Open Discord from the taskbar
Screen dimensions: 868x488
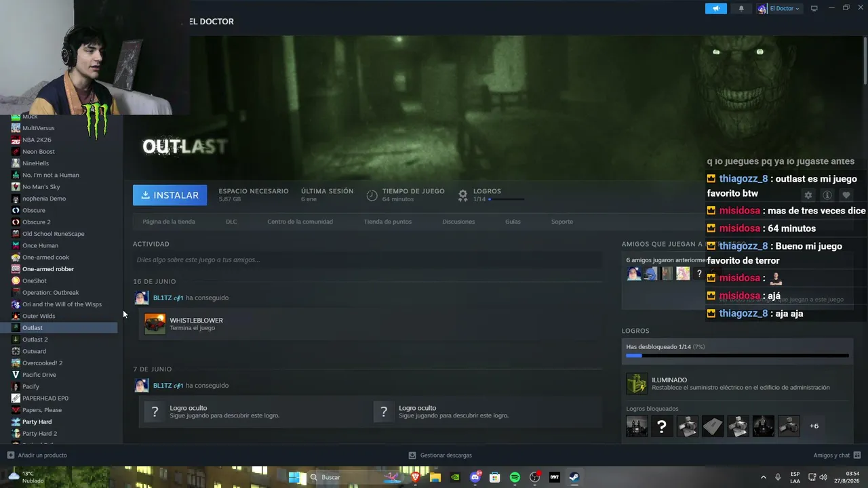pyautogui.click(x=475, y=477)
